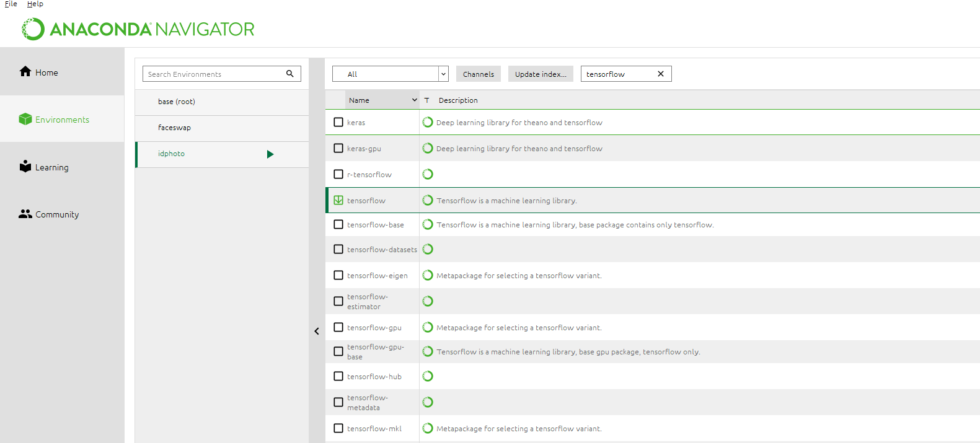Select the tensorflow-hub package name
This screenshot has height=443, width=980.
(x=374, y=377)
